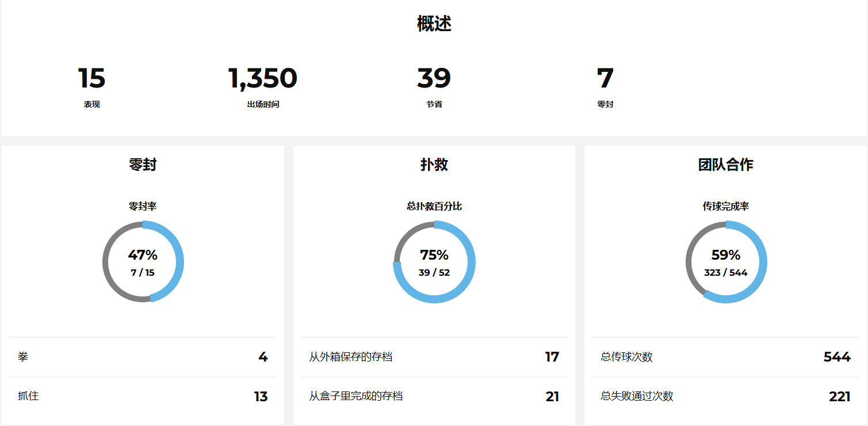
Task: Select the 323 / 544 pass ratio
Action: [x=725, y=273]
